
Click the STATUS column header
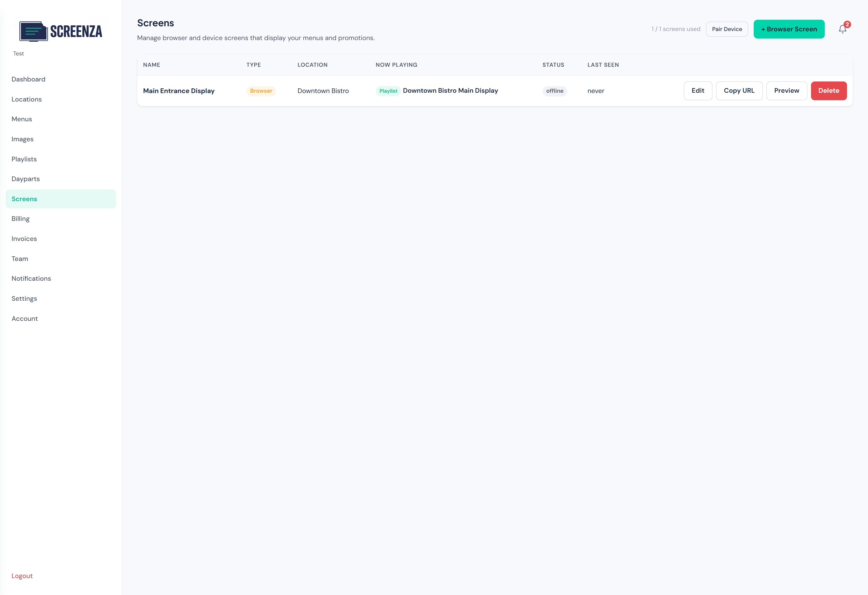[x=553, y=65]
